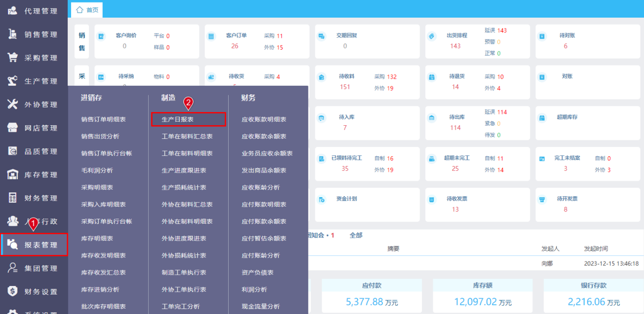Select 毛利润分析 menu entry
Image resolution: width=644 pixels, height=314 pixels.
(x=97, y=170)
